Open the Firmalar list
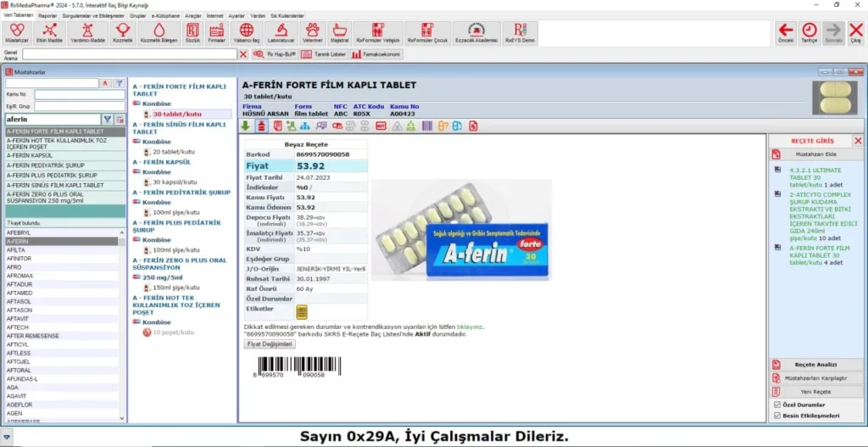The height and width of the screenshot is (447, 868). tap(216, 33)
